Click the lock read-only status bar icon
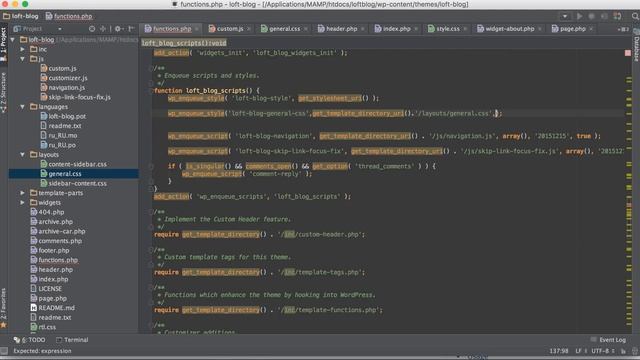640x360 pixels. (623, 351)
